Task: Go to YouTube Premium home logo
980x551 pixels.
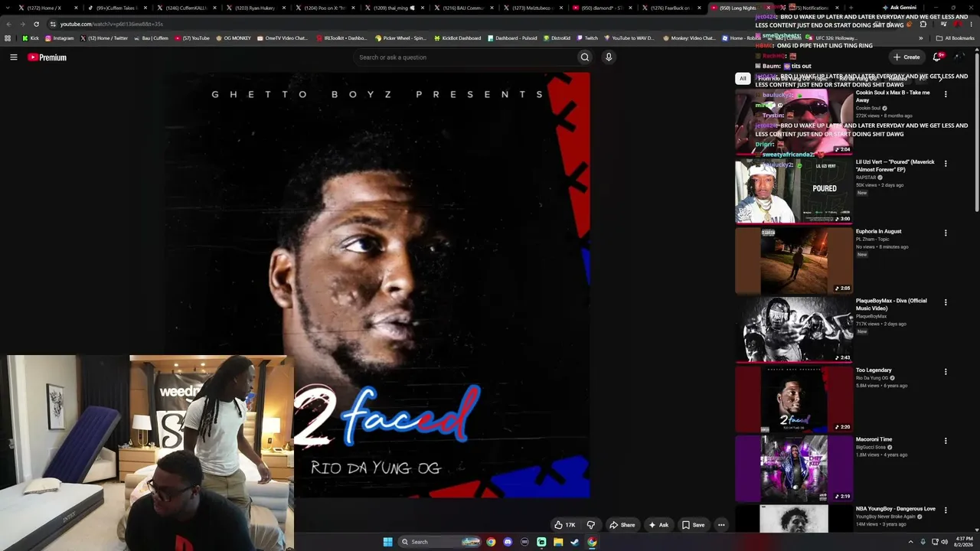Action: point(47,57)
